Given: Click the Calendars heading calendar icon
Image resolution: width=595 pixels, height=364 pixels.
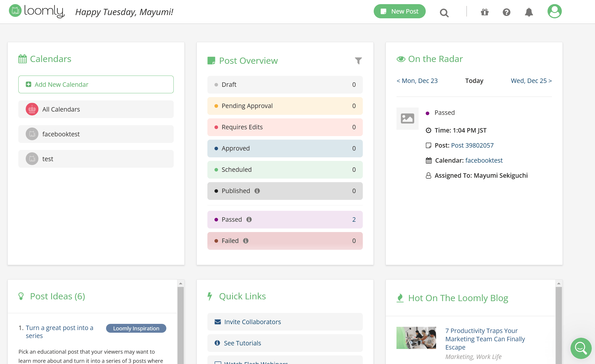Looking at the screenshot, I should pyautogui.click(x=22, y=59).
